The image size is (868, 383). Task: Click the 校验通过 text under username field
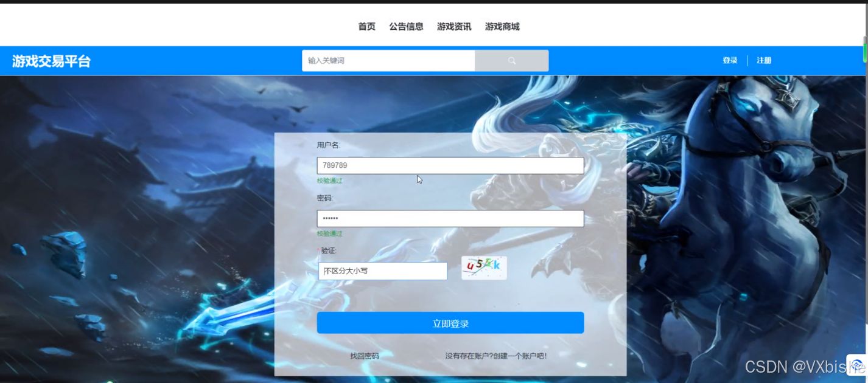(329, 181)
